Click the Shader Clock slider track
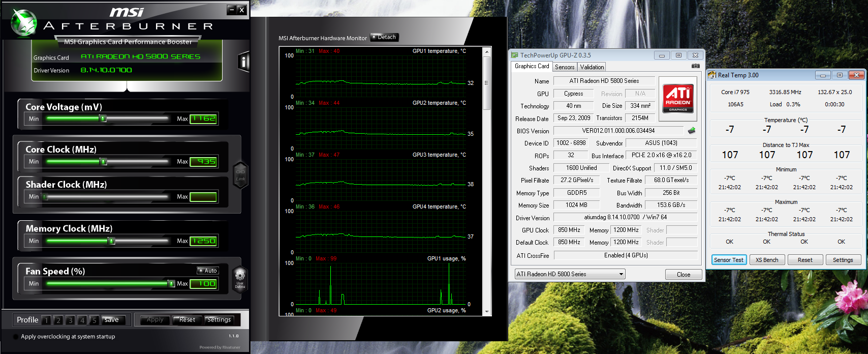This screenshot has width=868, height=354. (107, 196)
